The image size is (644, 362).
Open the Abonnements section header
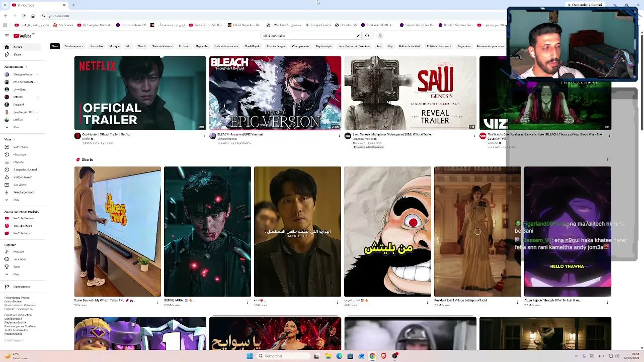(x=16, y=67)
